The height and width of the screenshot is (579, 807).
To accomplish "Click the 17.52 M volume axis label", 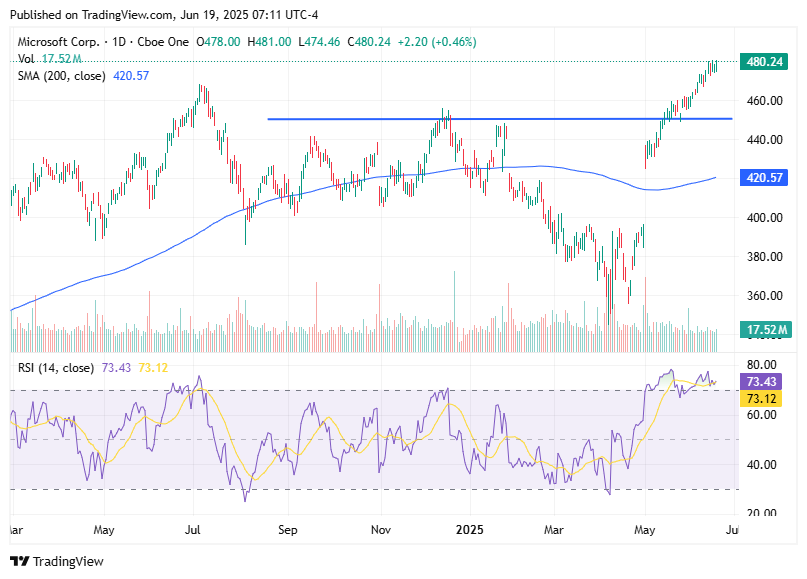I will pos(765,329).
